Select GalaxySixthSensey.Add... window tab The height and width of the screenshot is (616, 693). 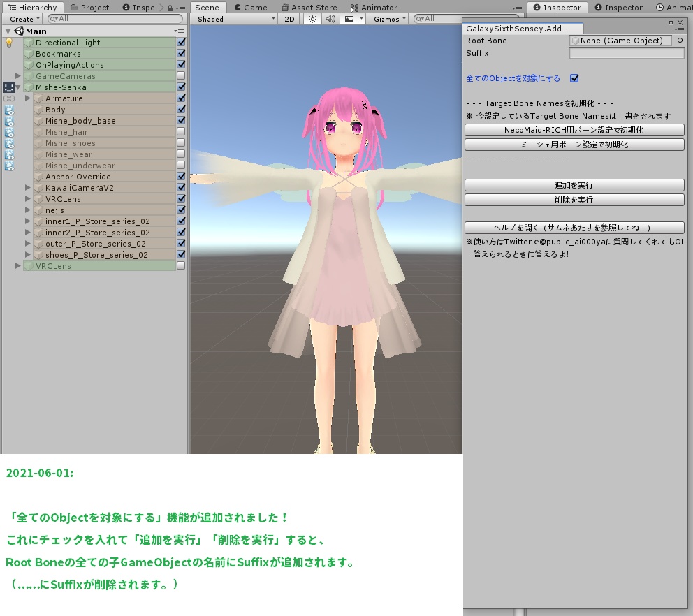(x=523, y=29)
